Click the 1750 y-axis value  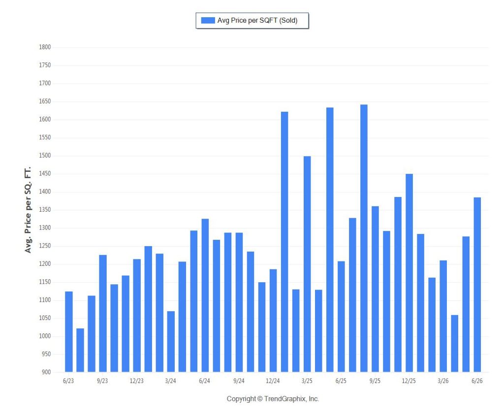point(45,65)
